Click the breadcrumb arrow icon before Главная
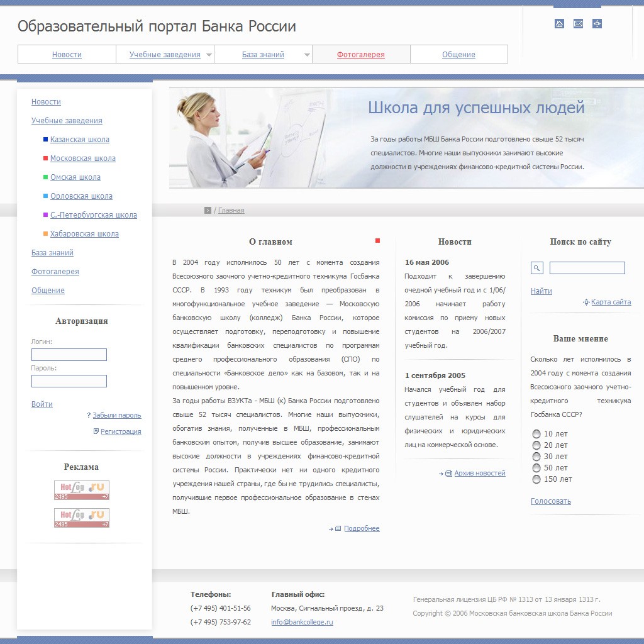The width and height of the screenshot is (644, 644). 208,210
